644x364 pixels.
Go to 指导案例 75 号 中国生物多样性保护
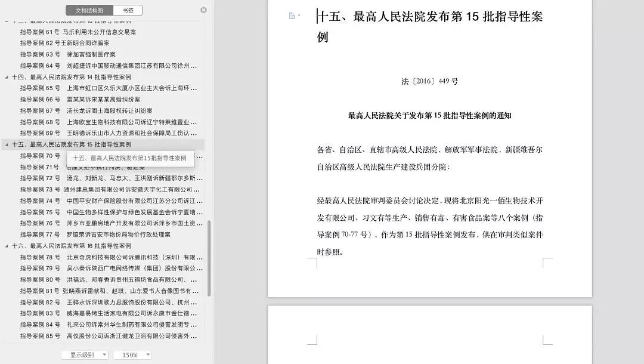click(x=112, y=212)
